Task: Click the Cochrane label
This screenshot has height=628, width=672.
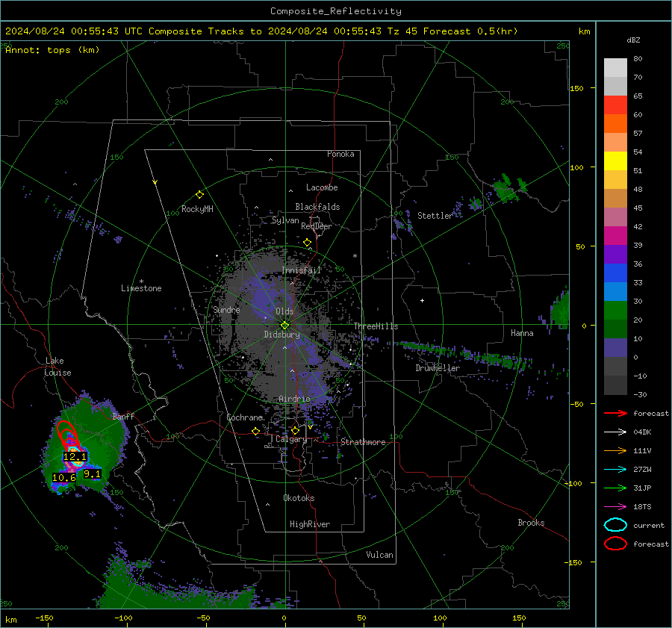Action: (244, 417)
